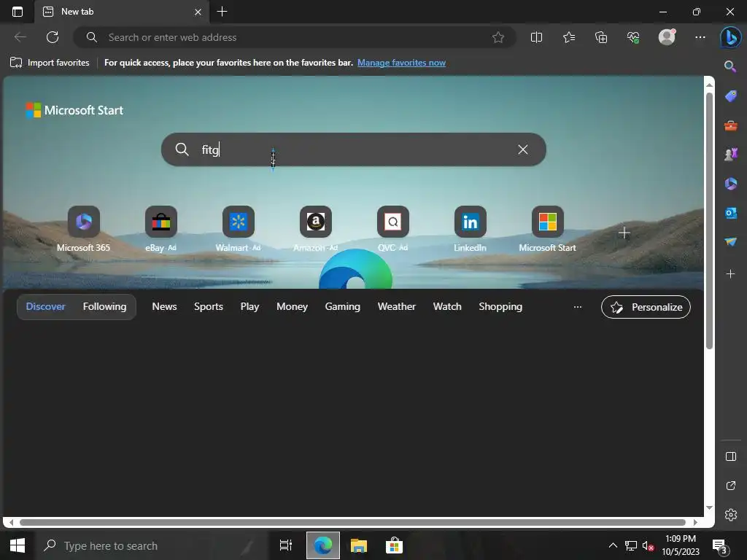Viewport: 747px width, 560px height.
Task: Open the Favorites list
Action: 569,37
